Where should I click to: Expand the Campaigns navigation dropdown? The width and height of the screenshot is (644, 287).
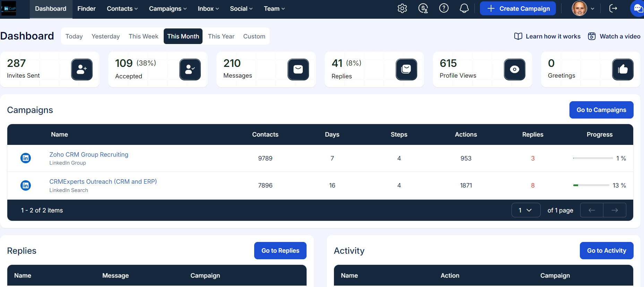[168, 9]
